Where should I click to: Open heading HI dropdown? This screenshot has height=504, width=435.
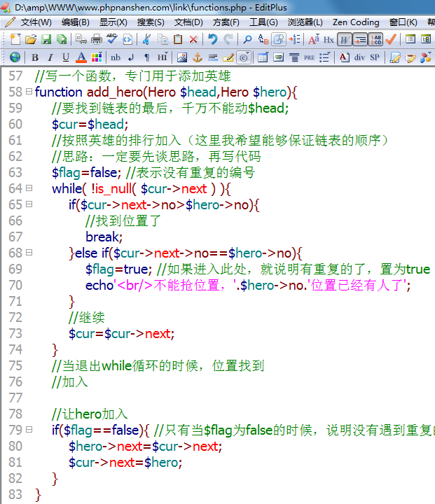tap(163, 57)
